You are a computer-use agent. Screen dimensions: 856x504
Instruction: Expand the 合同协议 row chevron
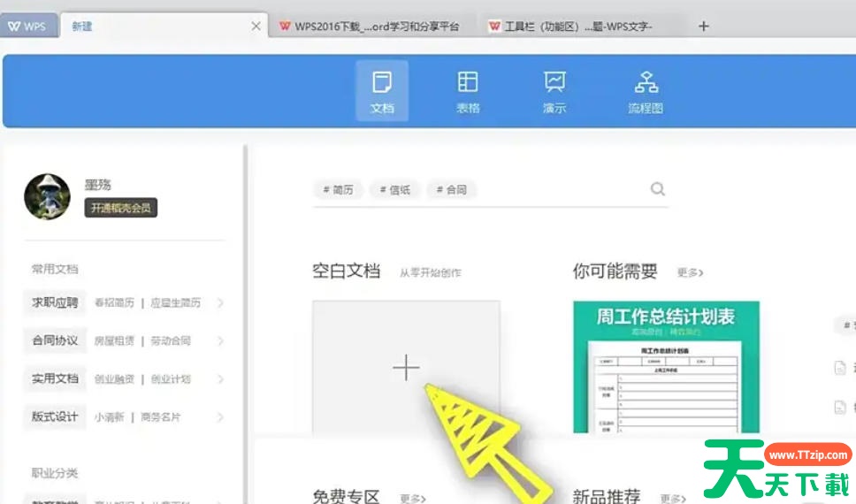pos(220,340)
